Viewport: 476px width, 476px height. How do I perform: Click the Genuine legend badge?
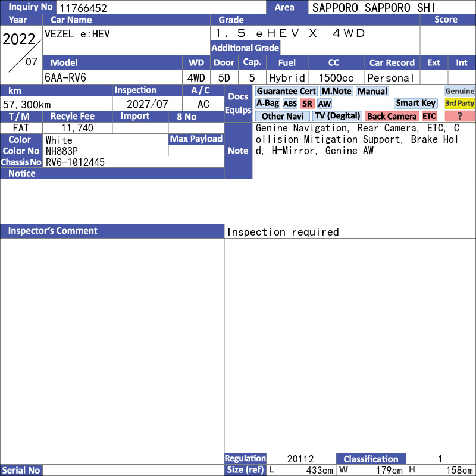tap(459, 91)
